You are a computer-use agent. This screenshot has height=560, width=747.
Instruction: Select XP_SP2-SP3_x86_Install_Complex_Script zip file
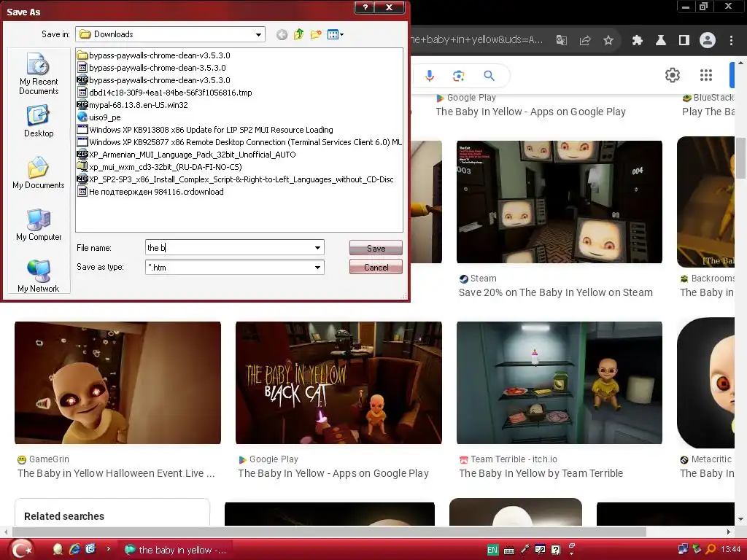pyautogui.click(x=236, y=179)
